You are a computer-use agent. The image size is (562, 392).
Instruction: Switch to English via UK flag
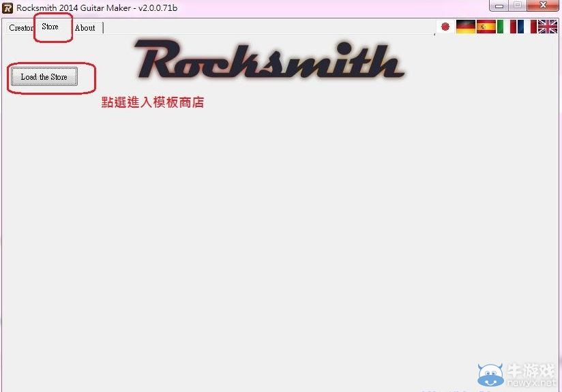[x=548, y=27]
